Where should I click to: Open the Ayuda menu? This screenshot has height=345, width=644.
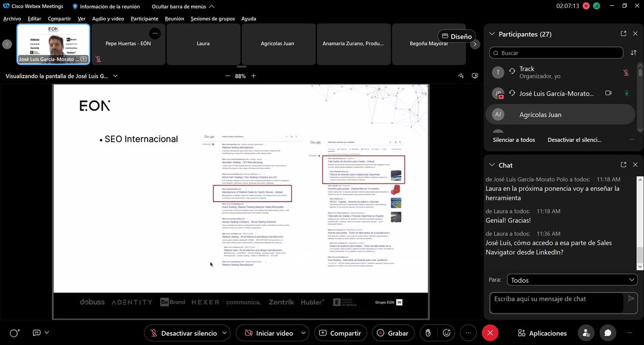tap(248, 18)
